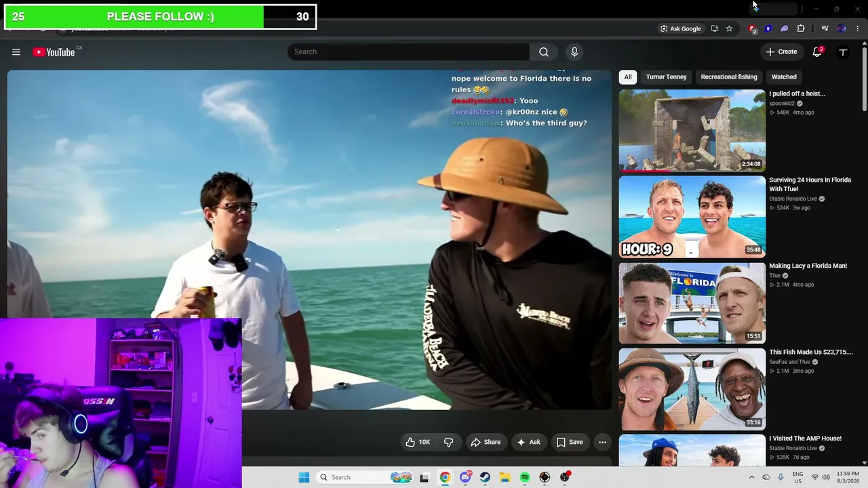The image size is (868, 488).
Task: Open the 'i pulled off a heist...' thumbnail
Action: tap(692, 131)
